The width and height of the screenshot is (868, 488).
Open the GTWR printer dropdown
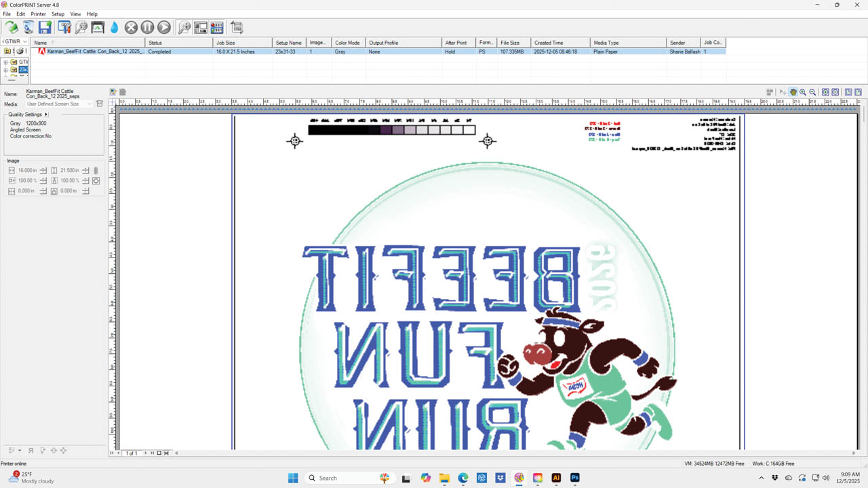coord(25,41)
